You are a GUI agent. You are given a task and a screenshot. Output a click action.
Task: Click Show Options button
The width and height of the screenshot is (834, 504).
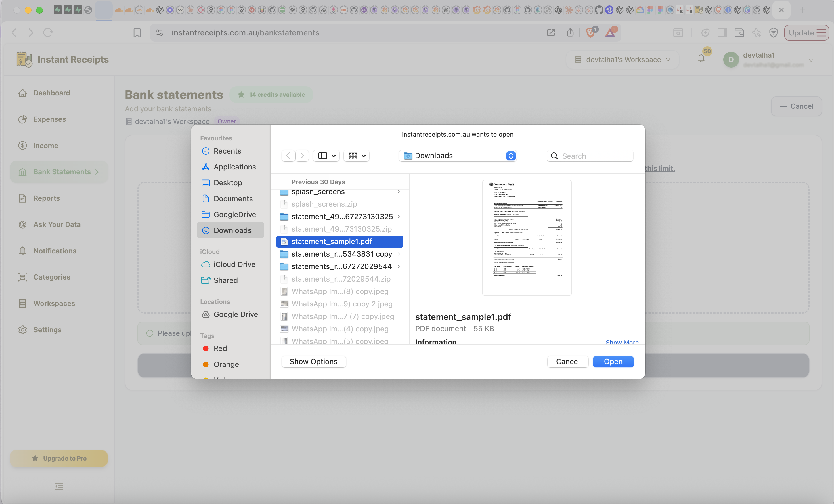pyautogui.click(x=313, y=362)
